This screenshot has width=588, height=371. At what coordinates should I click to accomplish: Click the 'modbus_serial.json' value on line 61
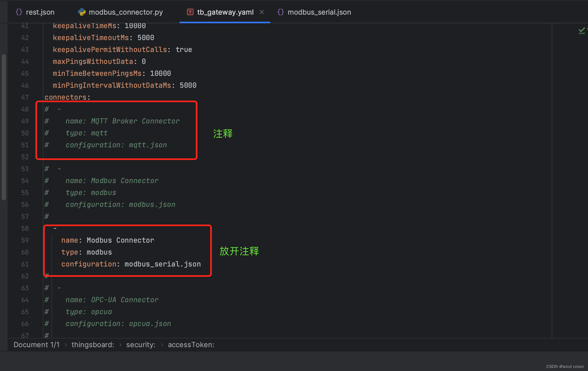point(163,264)
